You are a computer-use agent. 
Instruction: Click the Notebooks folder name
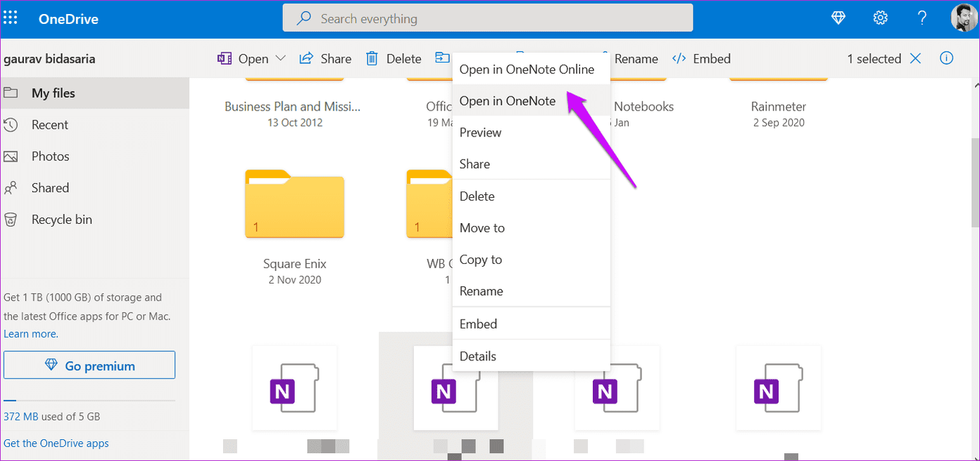(x=643, y=107)
